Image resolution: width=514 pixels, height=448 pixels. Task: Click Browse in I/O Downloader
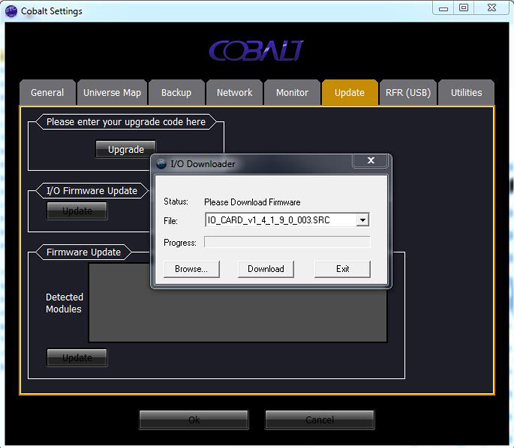tap(191, 269)
